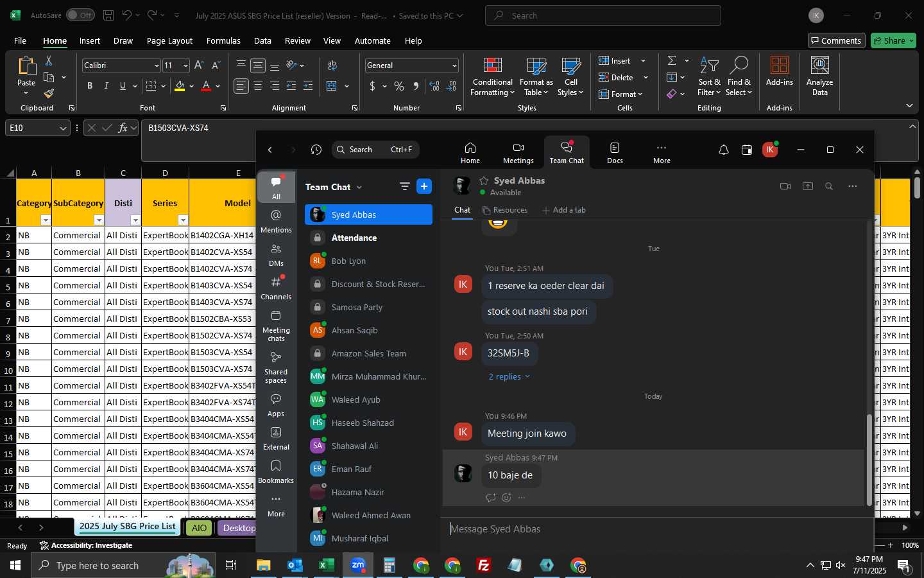Click the new chat plus button
The width and height of the screenshot is (924, 578).
pos(424,186)
